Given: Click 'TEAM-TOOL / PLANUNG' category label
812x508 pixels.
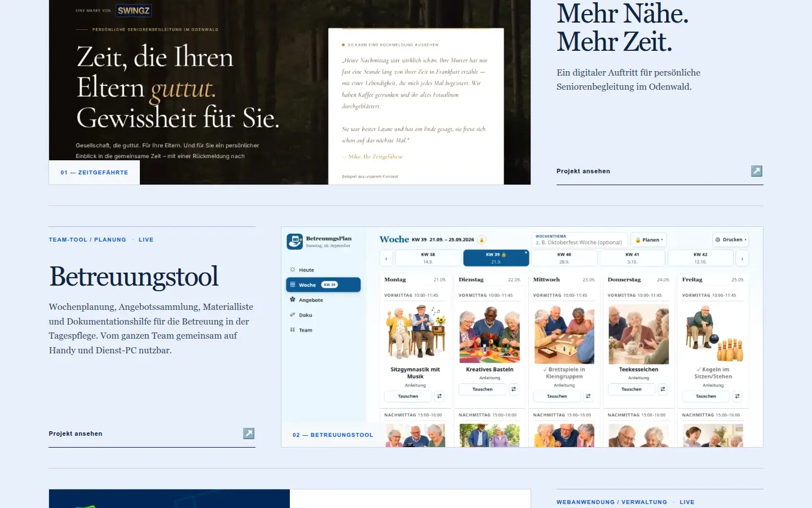Looking at the screenshot, I should point(87,240).
